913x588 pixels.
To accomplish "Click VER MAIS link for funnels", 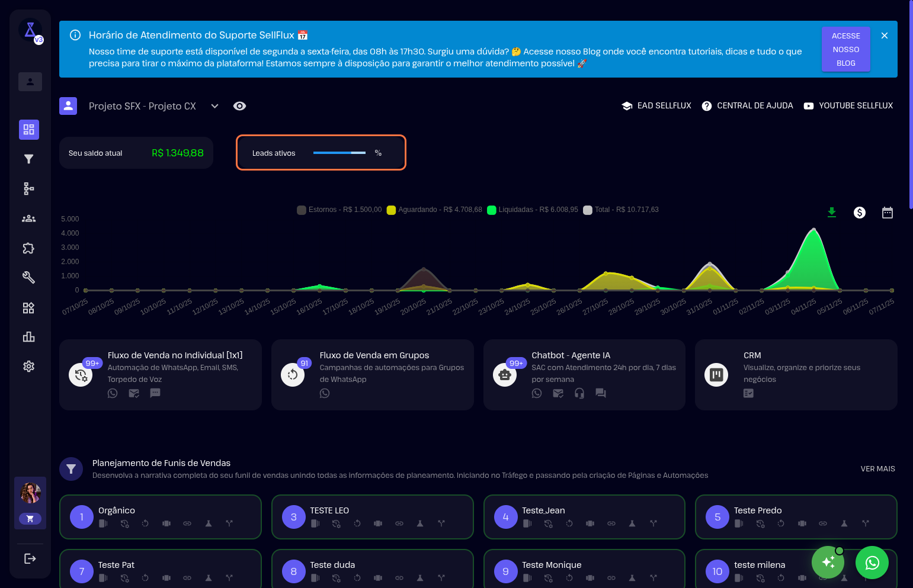I will (877, 469).
